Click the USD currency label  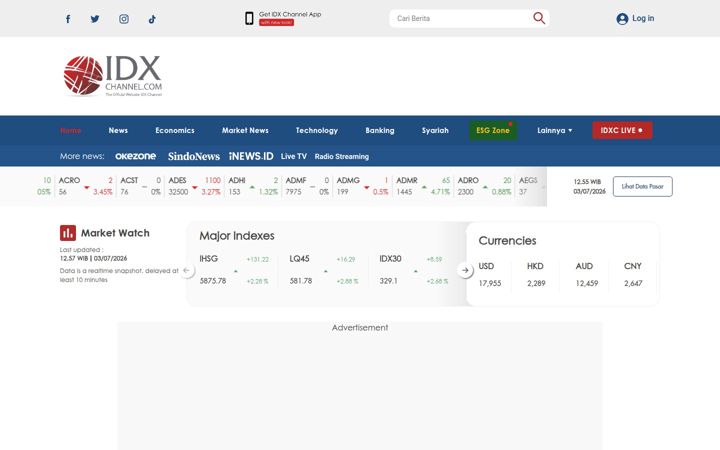click(486, 266)
